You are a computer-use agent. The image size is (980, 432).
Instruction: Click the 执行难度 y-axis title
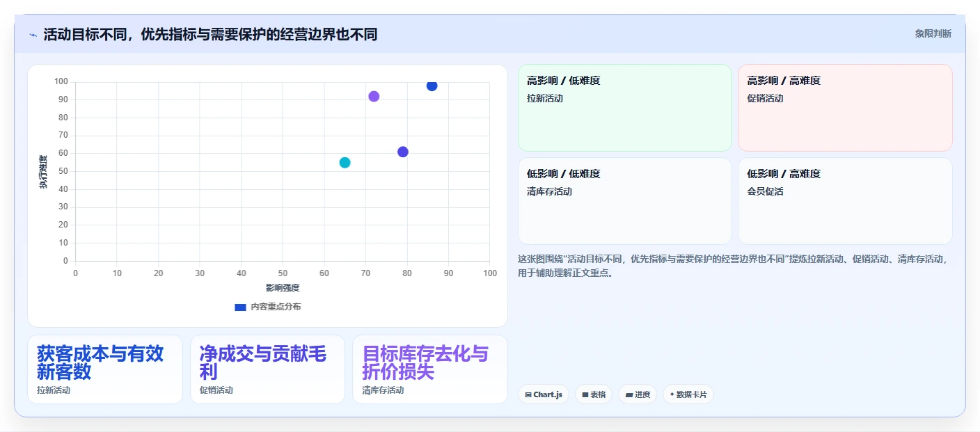coord(43,172)
